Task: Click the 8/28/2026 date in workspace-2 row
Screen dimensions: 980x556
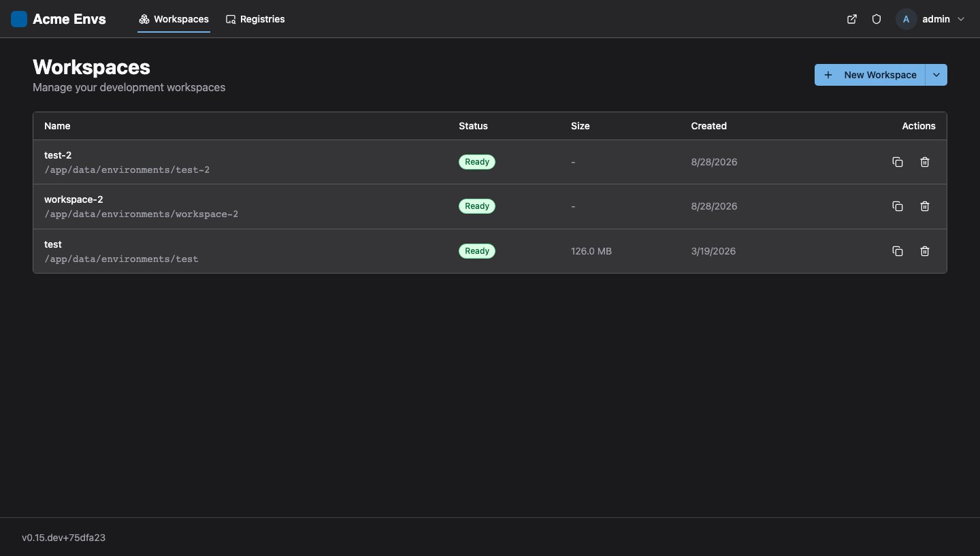Action: 714,206
